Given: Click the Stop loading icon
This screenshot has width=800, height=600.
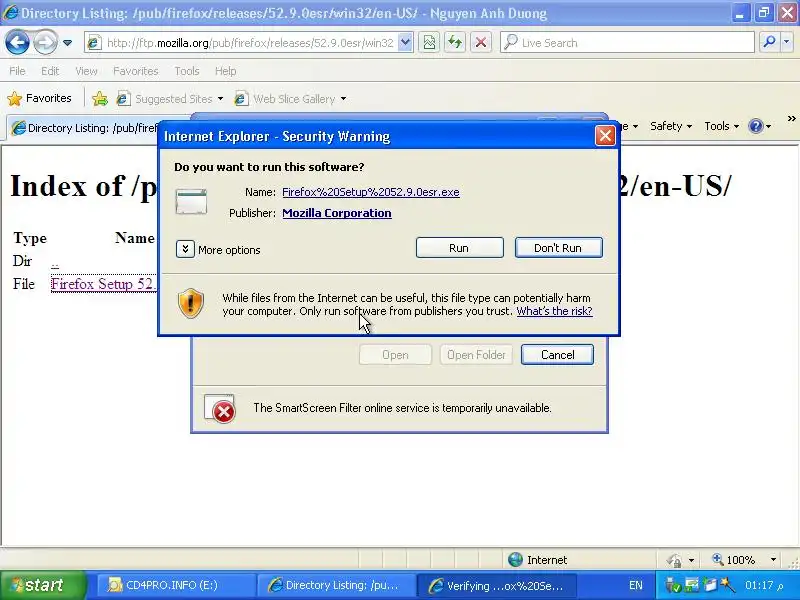Looking at the screenshot, I should pyautogui.click(x=481, y=43).
